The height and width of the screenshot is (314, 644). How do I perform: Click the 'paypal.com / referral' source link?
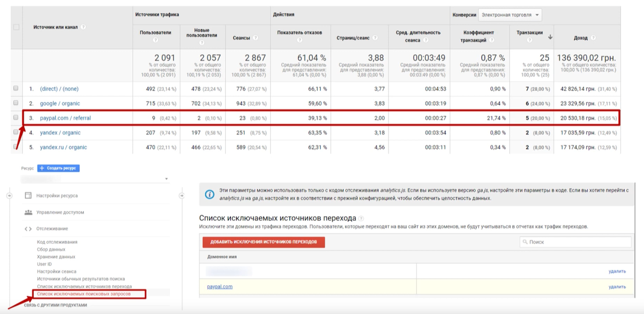[x=65, y=118]
